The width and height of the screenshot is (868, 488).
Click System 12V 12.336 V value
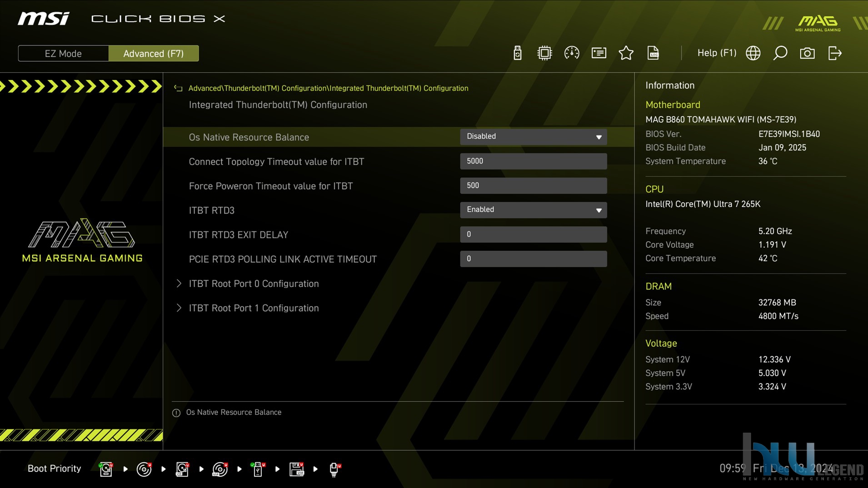point(774,359)
